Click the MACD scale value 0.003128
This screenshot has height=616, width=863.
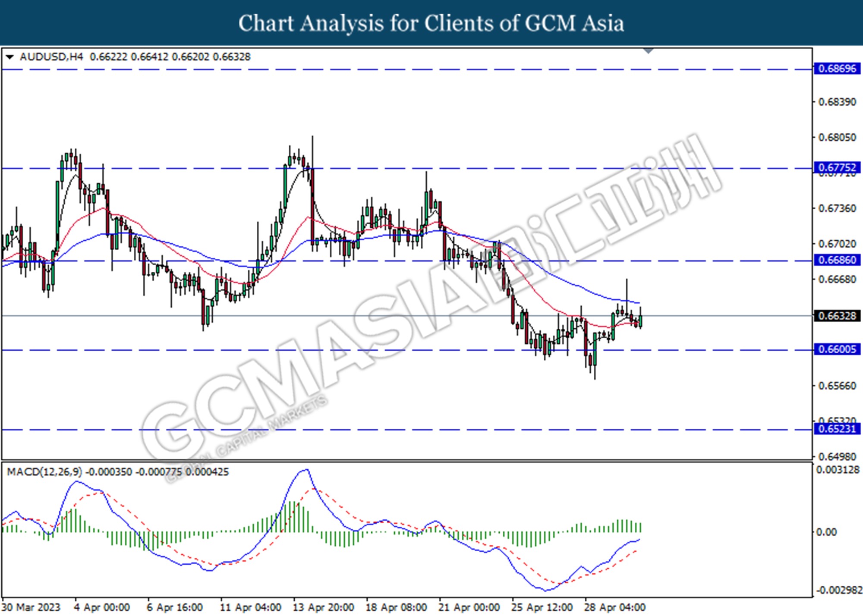[x=838, y=470]
